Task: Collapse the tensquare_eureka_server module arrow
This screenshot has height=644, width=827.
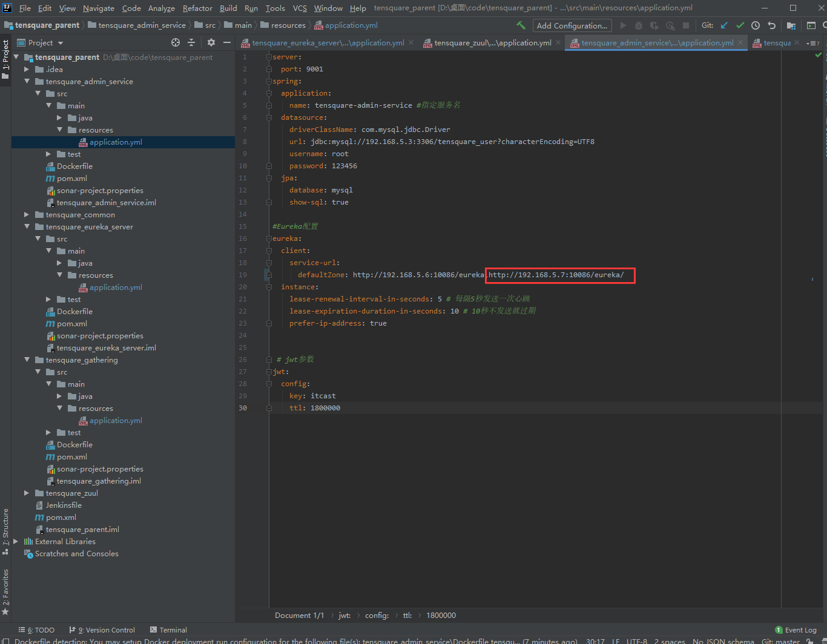Action: coord(27,227)
